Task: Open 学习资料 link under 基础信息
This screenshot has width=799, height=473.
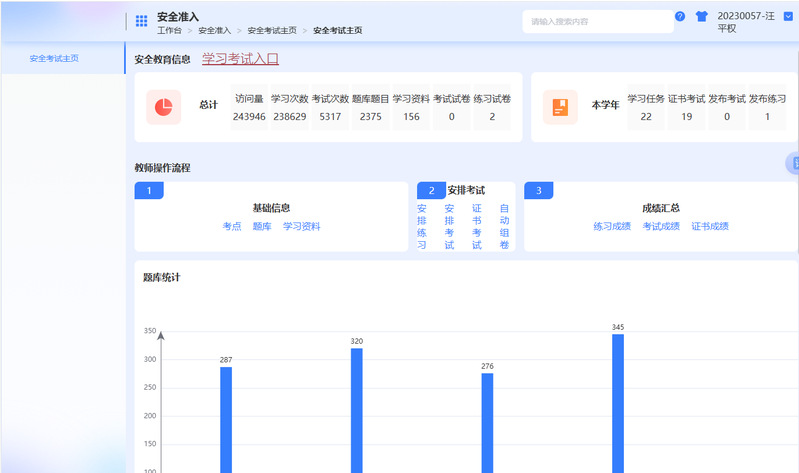Action: pos(301,227)
